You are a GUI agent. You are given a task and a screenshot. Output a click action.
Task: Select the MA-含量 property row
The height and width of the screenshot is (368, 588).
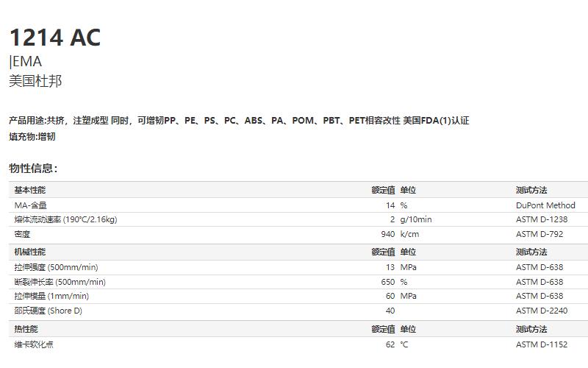(x=298, y=205)
